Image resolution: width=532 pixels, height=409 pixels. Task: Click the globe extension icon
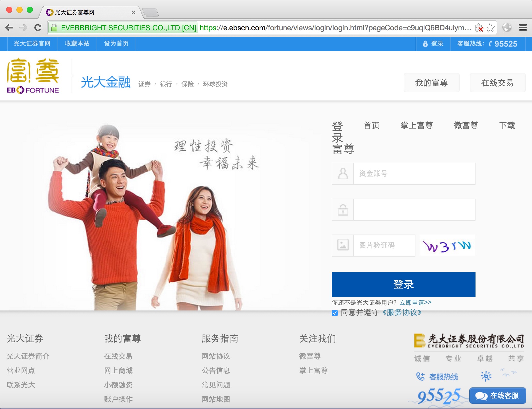click(507, 27)
